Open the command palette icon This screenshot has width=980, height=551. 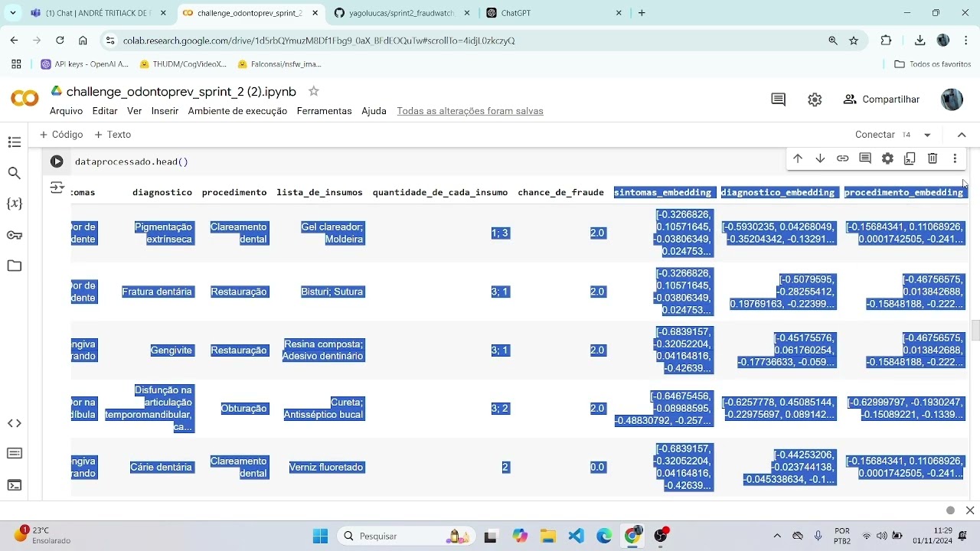pyautogui.click(x=14, y=454)
